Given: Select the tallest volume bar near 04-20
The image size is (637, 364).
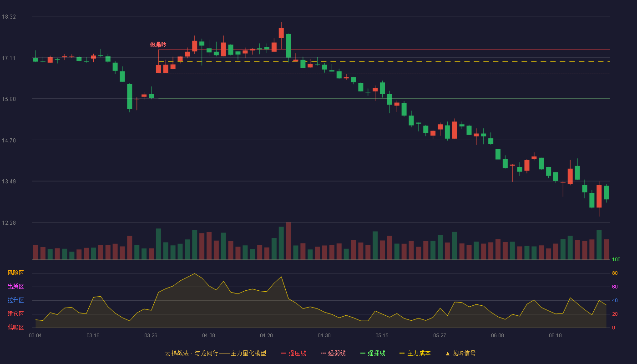Looking at the screenshot, I should [288, 241].
